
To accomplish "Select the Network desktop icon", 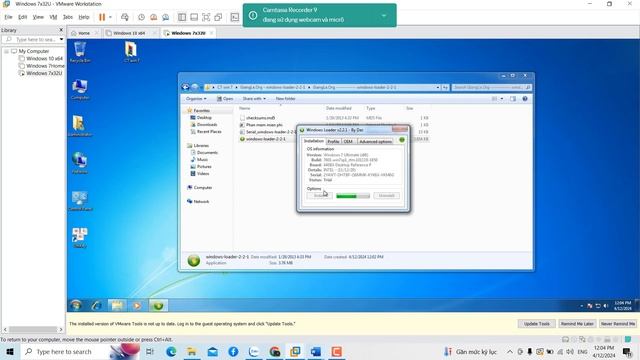I will (80, 163).
